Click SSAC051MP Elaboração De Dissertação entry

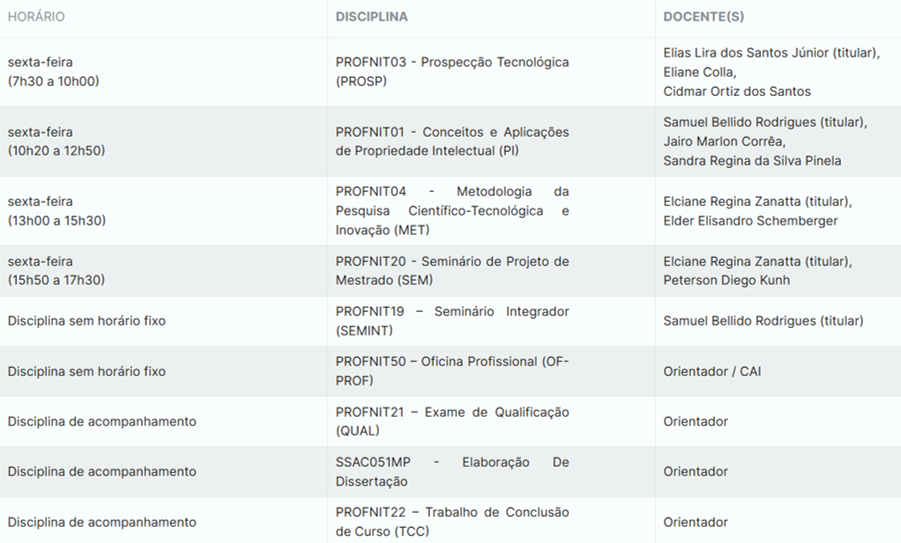(x=452, y=472)
